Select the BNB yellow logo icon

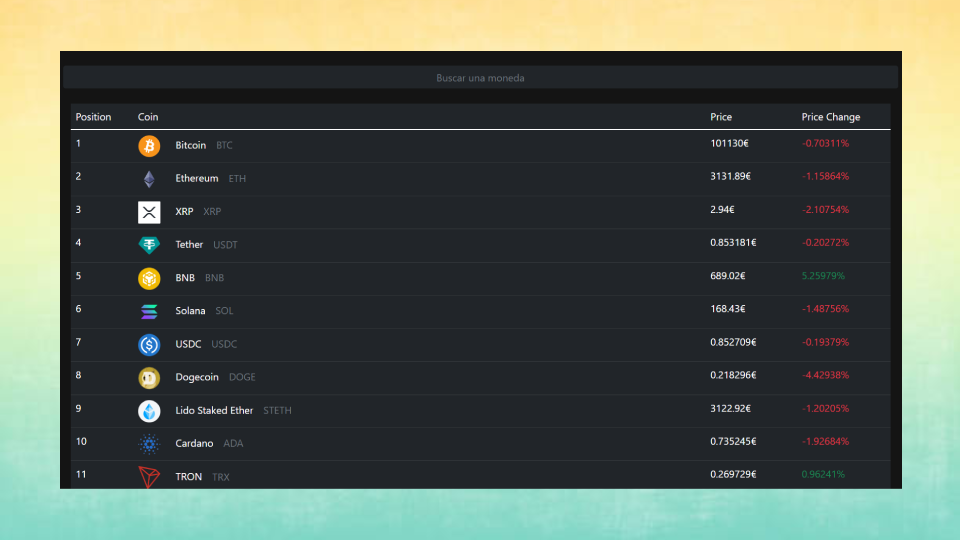149,278
